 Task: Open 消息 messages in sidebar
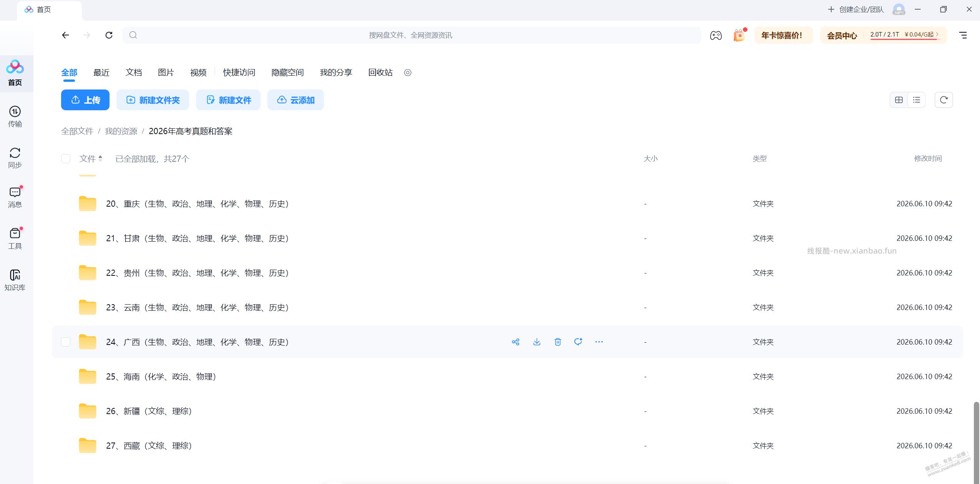click(x=15, y=197)
